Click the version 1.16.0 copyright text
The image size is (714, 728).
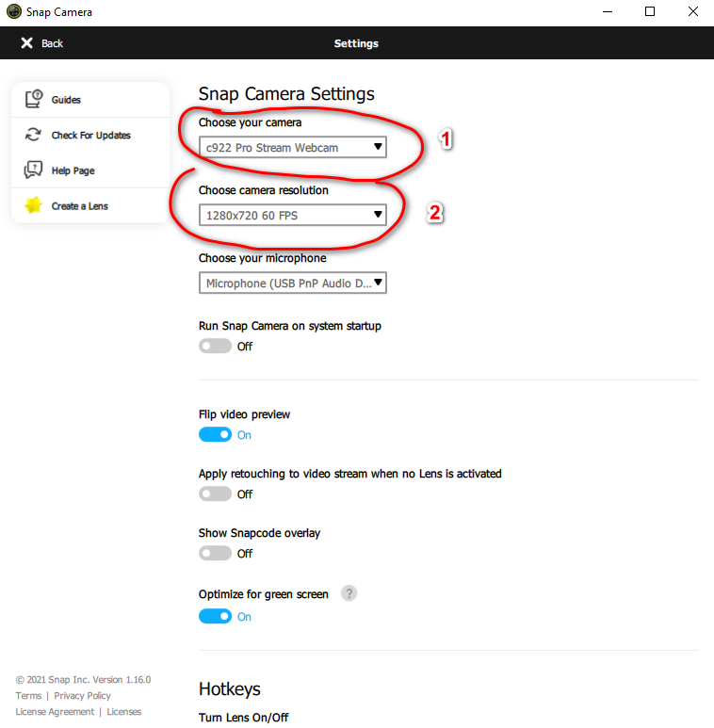tap(83, 680)
